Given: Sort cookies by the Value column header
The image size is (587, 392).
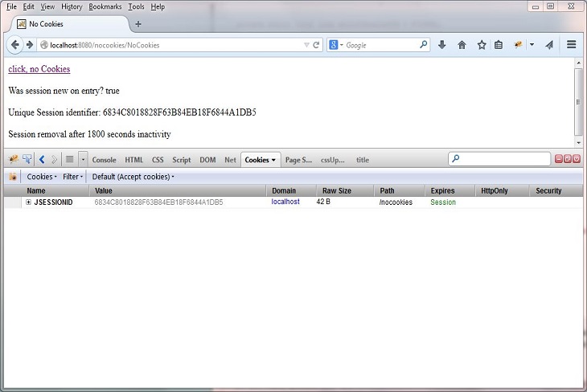Looking at the screenshot, I should click(178, 190).
